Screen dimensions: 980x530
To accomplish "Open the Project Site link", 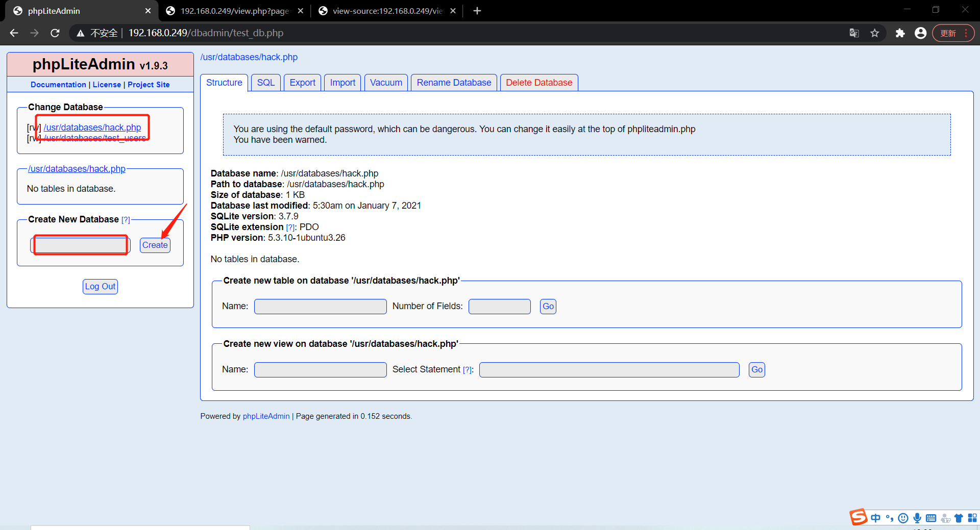I will [x=149, y=85].
